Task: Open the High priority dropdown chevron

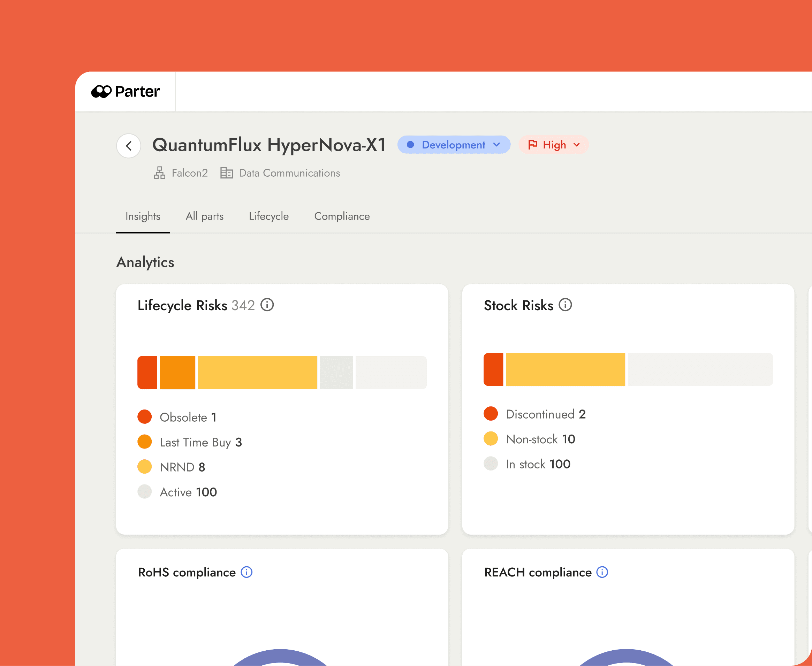Action: pos(576,145)
